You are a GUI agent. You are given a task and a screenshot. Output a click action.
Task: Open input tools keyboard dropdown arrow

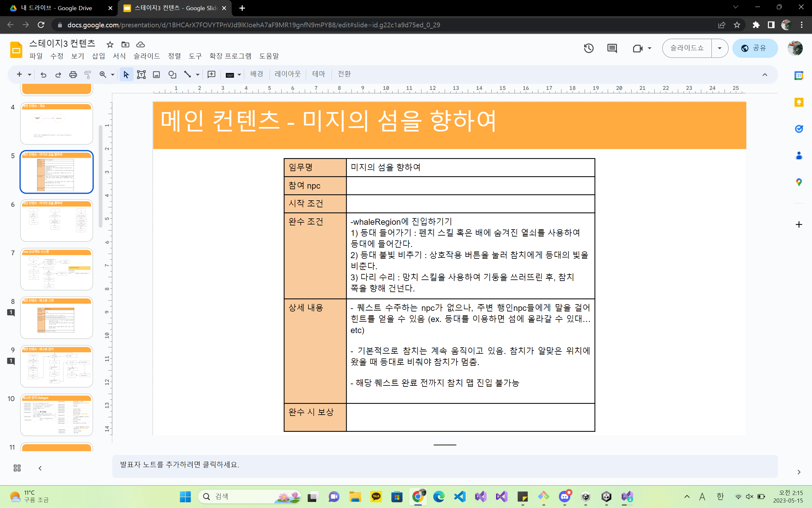click(239, 75)
